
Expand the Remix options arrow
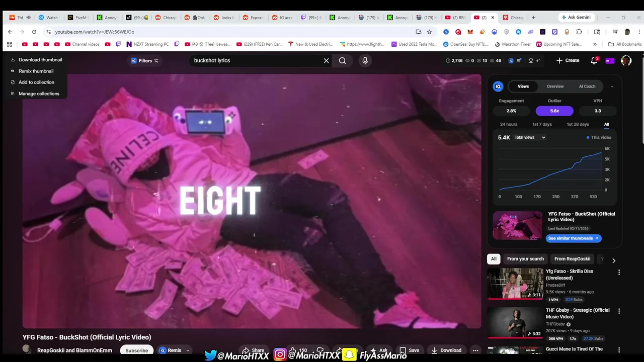(188, 350)
